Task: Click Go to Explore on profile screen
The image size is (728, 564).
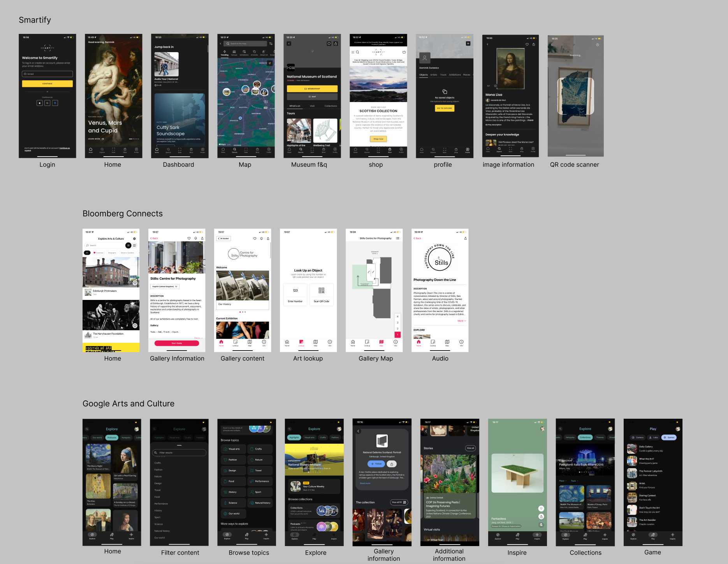Action: [444, 108]
